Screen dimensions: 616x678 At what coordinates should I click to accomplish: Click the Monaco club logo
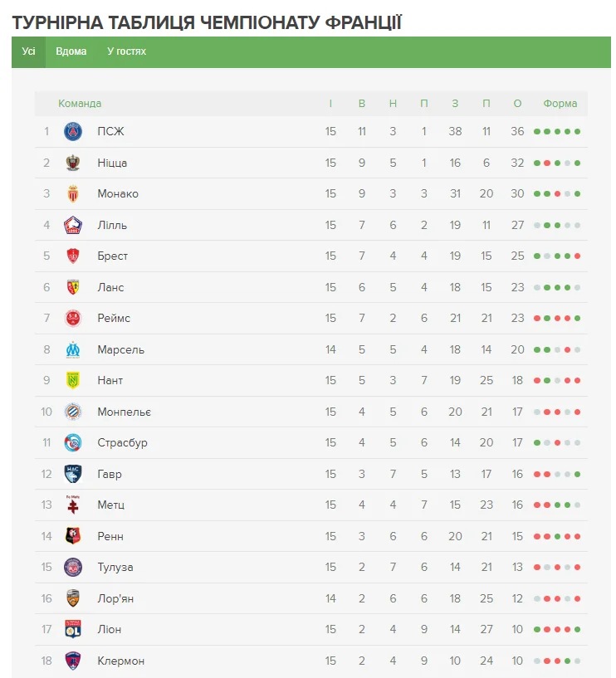73,193
